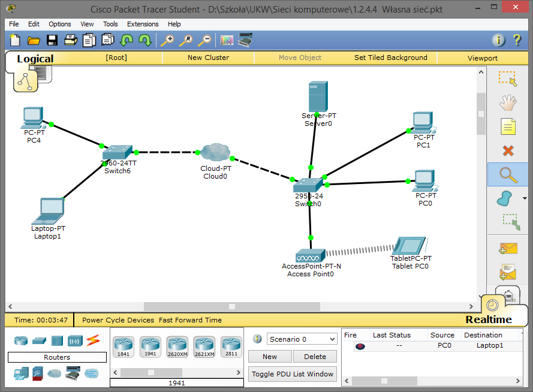The width and height of the screenshot is (533, 392).
Task: Pick the 2621XM router model
Action: pos(204,347)
